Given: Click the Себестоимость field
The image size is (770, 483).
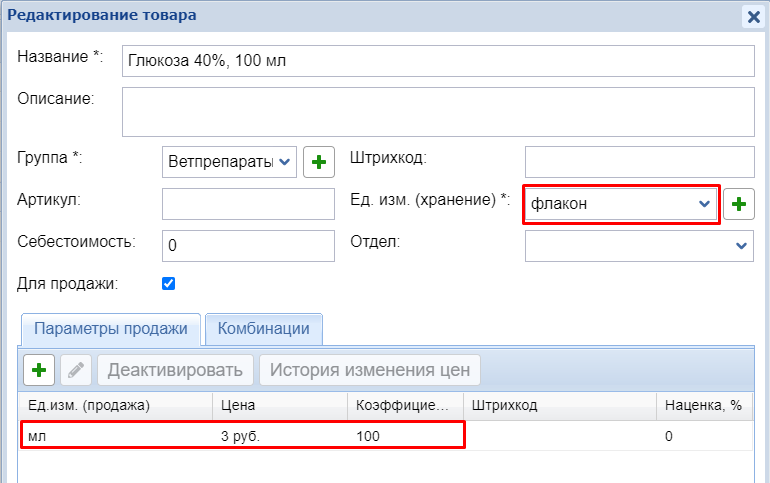Looking at the screenshot, I should 248,245.
